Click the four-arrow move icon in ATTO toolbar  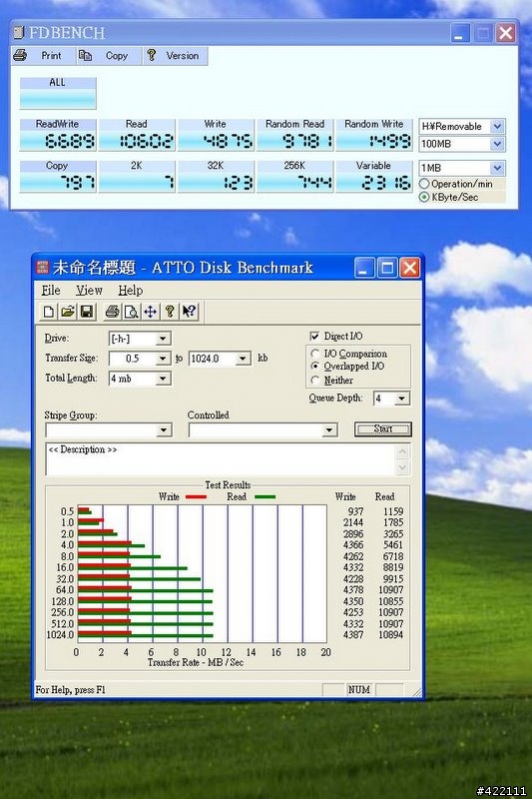click(150, 312)
